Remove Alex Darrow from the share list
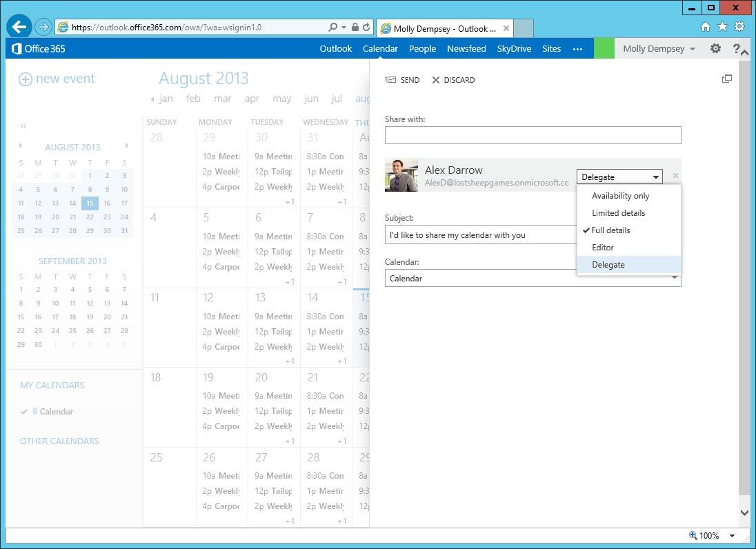Image resolution: width=756 pixels, height=549 pixels. coord(675,175)
